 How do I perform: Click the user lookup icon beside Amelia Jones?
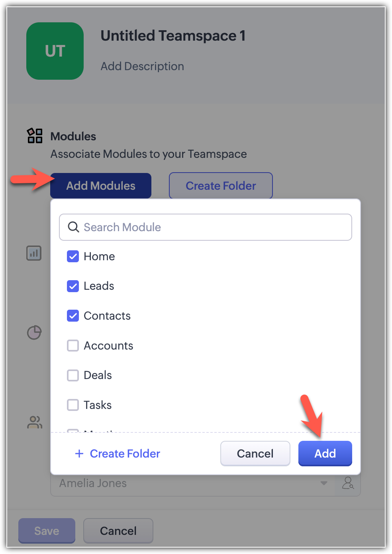pyautogui.click(x=348, y=483)
